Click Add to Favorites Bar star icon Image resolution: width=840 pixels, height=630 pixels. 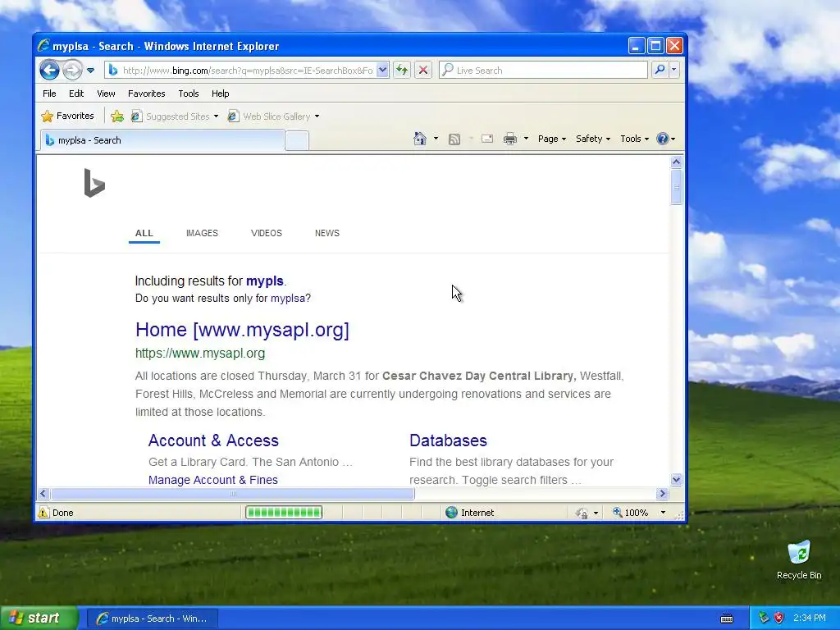[x=117, y=116]
